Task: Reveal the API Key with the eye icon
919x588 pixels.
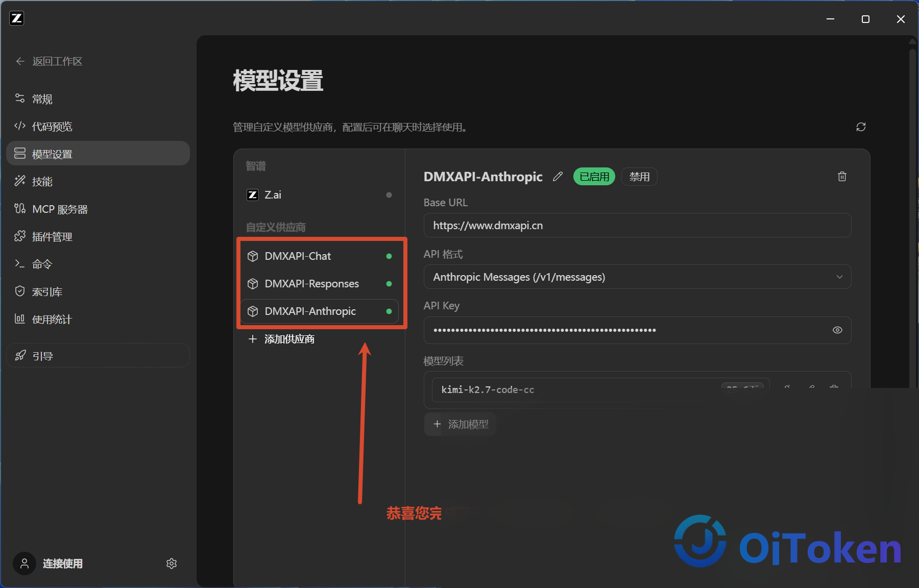Action: coord(837,330)
